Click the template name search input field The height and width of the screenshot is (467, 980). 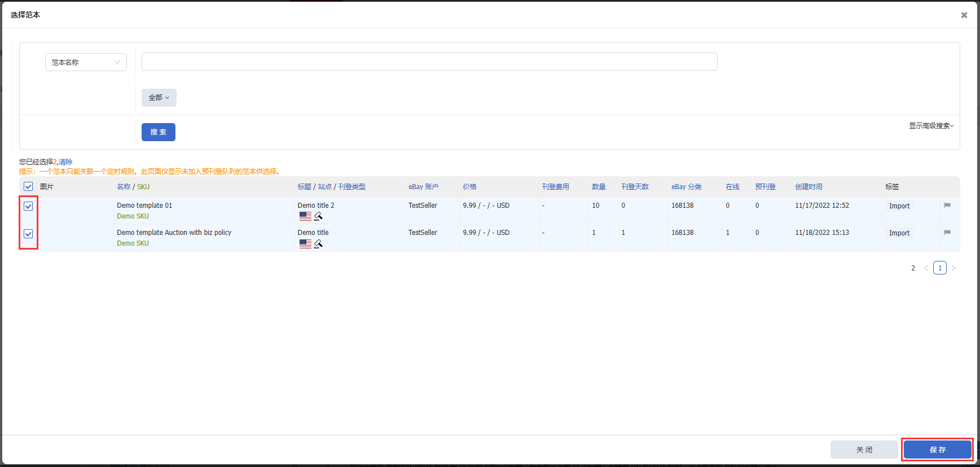pyautogui.click(x=429, y=62)
